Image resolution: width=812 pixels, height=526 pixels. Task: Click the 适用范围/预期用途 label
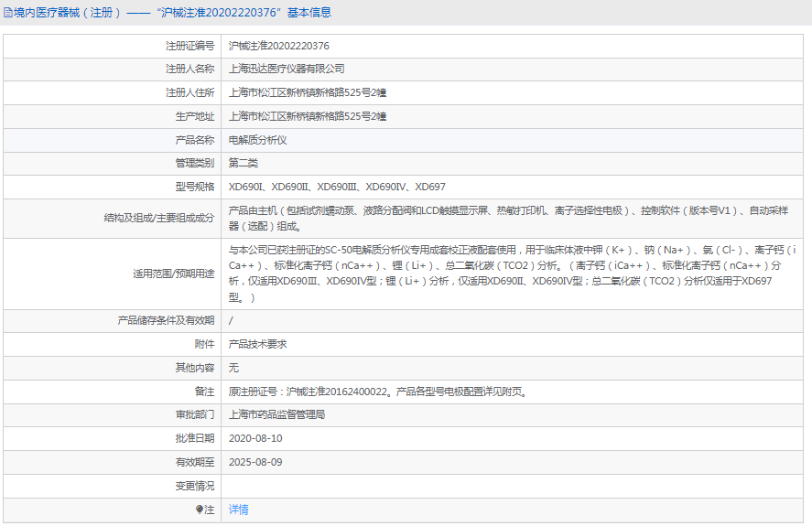(x=174, y=274)
